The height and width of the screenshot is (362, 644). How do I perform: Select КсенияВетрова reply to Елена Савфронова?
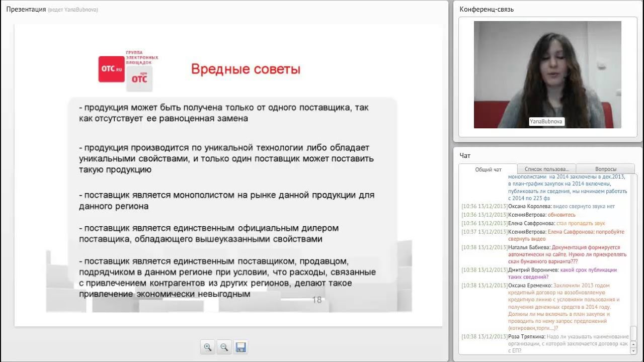543,236
